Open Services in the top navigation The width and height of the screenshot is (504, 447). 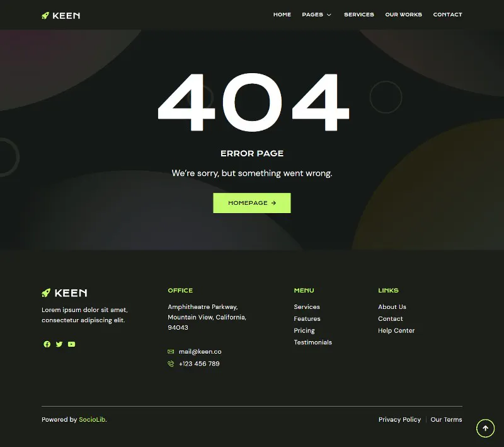click(x=359, y=15)
